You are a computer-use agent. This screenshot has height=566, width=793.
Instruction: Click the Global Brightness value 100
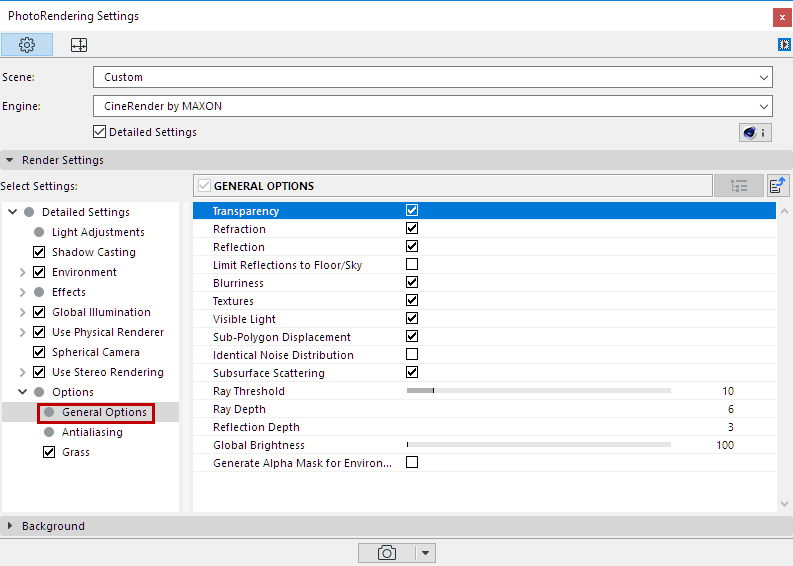[x=725, y=445]
